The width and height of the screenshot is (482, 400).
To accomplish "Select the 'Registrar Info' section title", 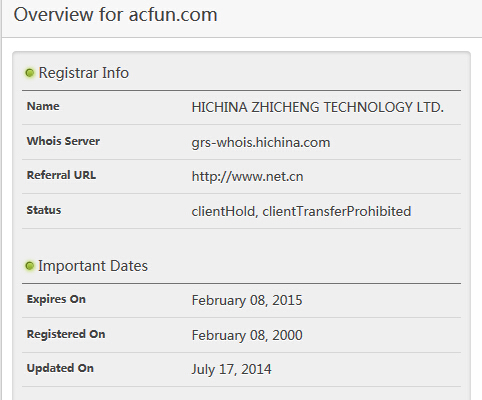I will 84,73.
